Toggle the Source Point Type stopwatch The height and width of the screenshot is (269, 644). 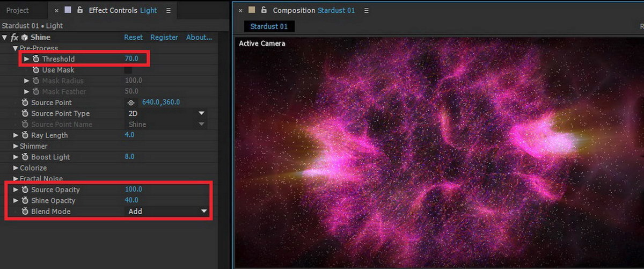pos(25,113)
